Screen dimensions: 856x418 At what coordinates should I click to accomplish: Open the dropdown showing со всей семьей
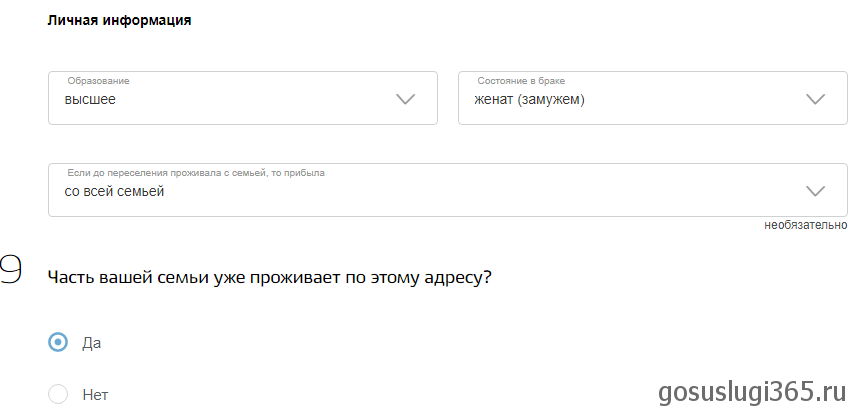tap(114, 191)
